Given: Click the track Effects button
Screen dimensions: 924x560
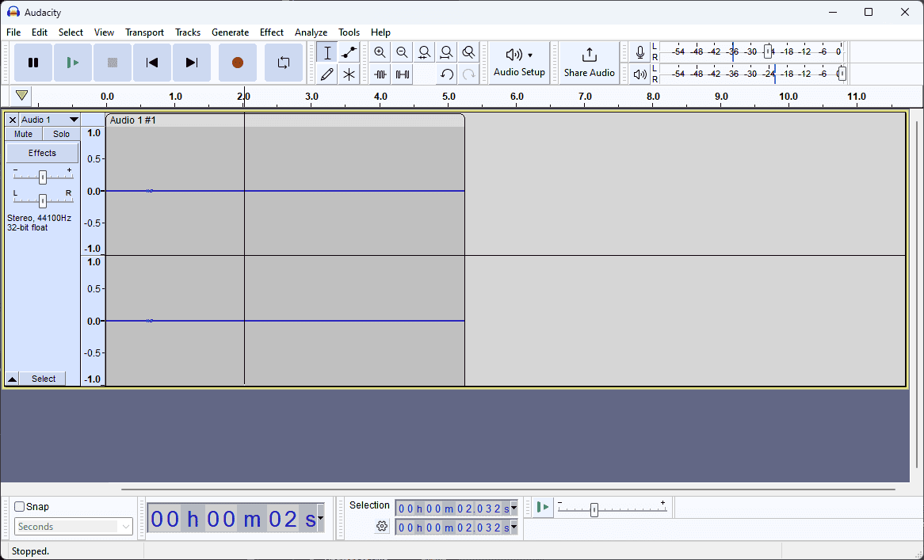Looking at the screenshot, I should coord(43,153).
